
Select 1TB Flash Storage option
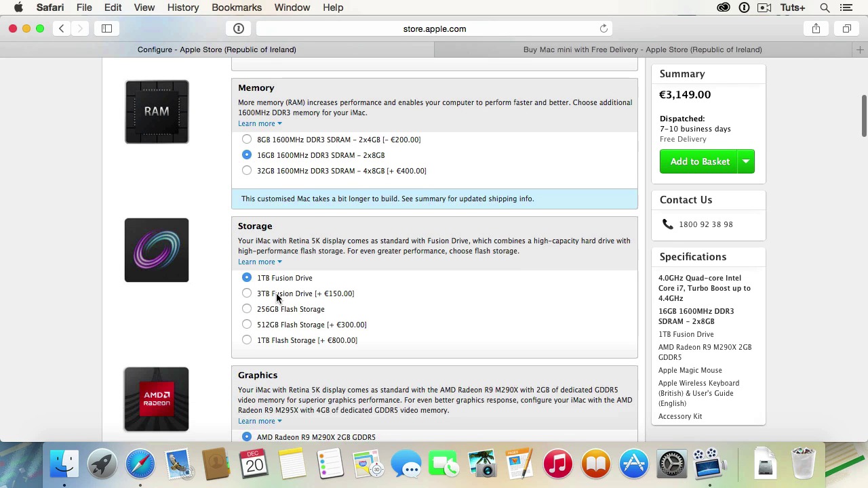tap(247, 340)
